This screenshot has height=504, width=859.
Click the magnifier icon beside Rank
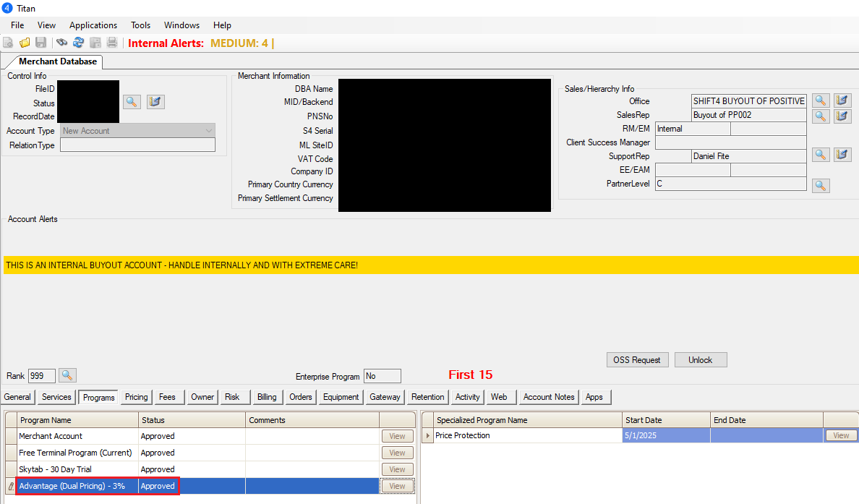[67, 375]
